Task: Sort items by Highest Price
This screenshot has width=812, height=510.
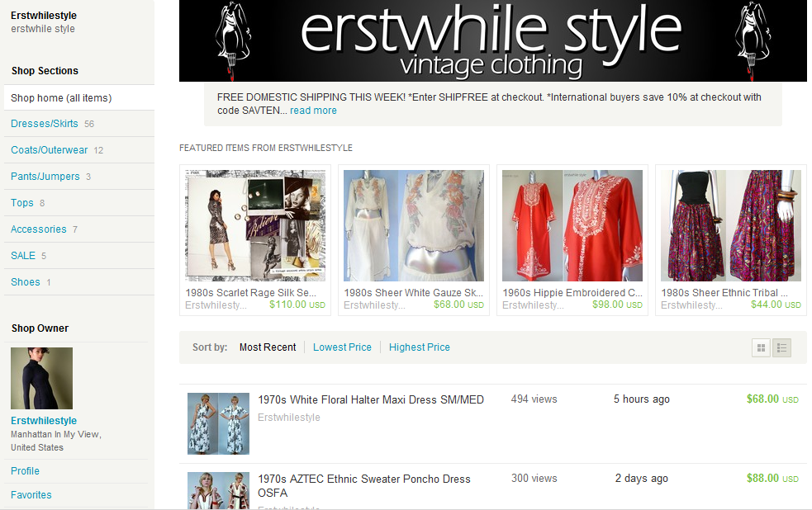Action: point(420,347)
